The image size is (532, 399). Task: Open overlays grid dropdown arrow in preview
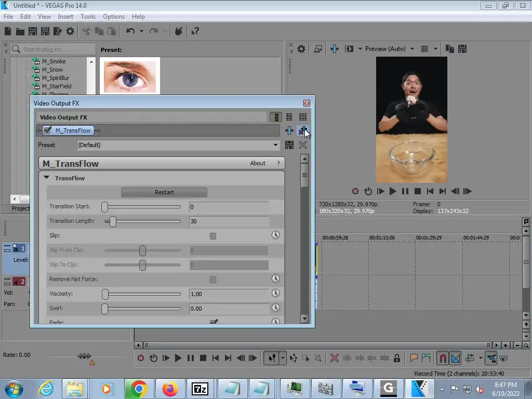click(435, 49)
